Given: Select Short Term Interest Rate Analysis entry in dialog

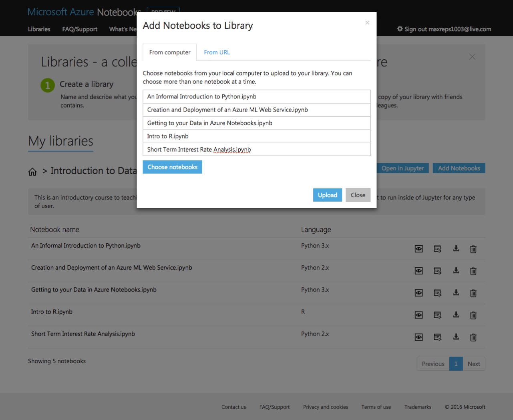Looking at the screenshot, I should pyautogui.click(x=256, y=149).
